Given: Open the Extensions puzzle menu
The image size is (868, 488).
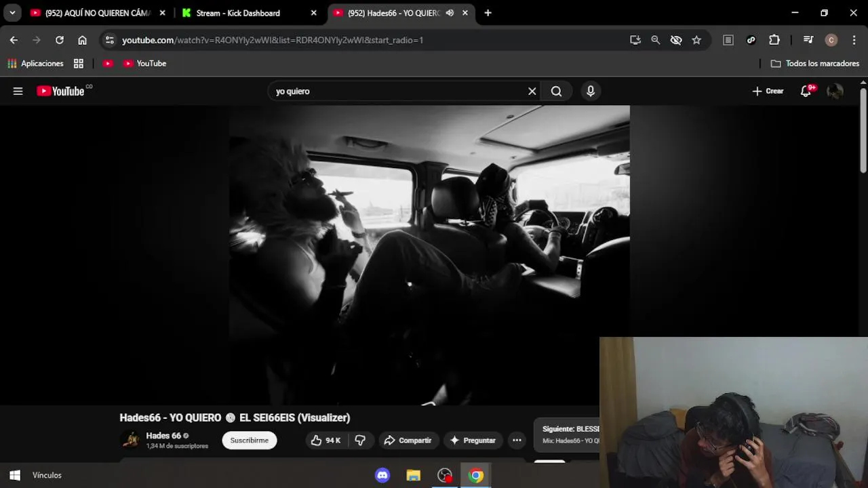Looking at the screenshot, I should click(774, 40).
